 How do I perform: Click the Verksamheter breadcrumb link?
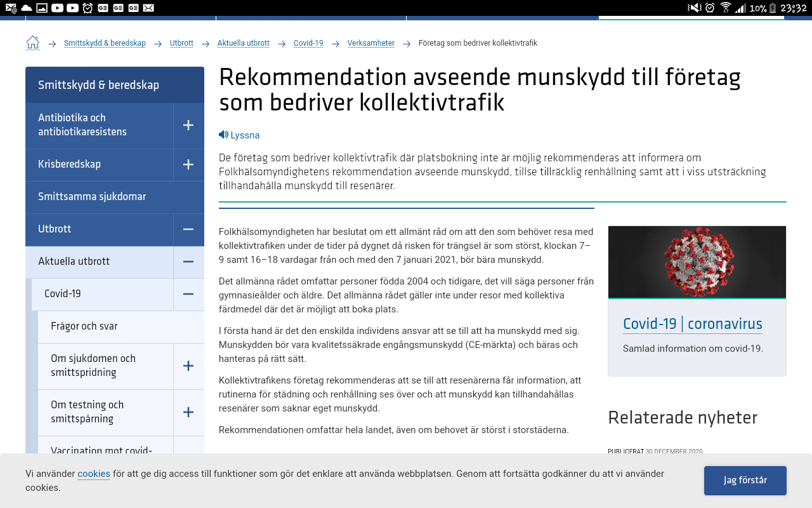pos(370,43)
